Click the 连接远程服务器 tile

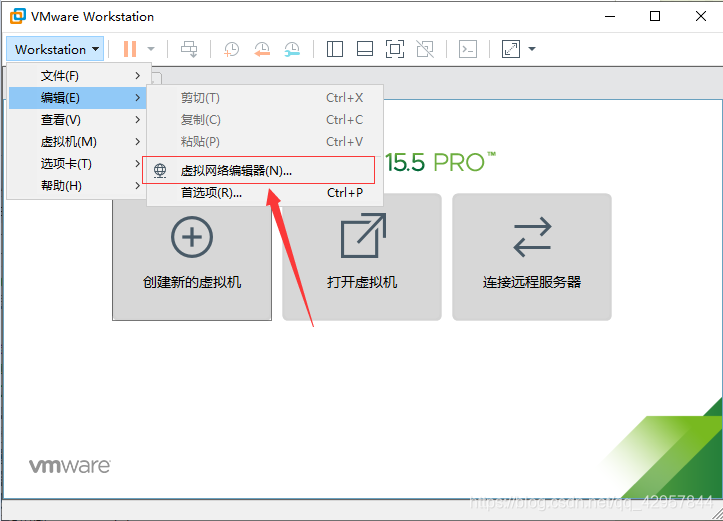pyautogui.click(x=532, y=257)
